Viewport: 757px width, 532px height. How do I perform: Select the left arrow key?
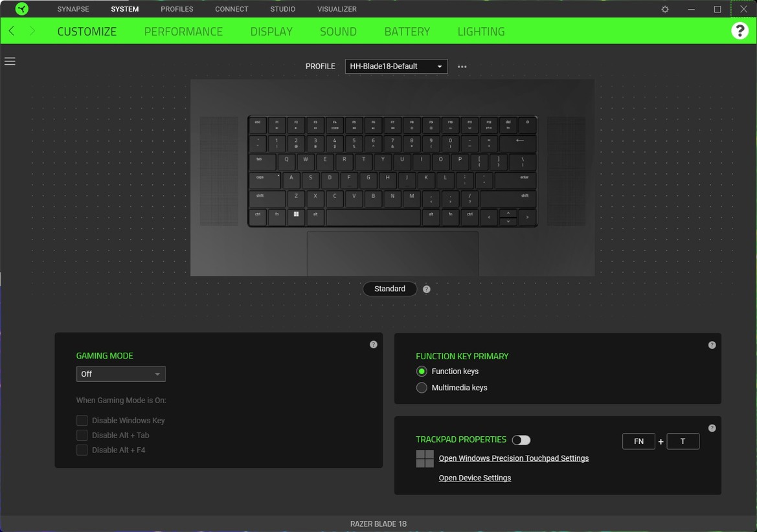(x=488, y=217)
